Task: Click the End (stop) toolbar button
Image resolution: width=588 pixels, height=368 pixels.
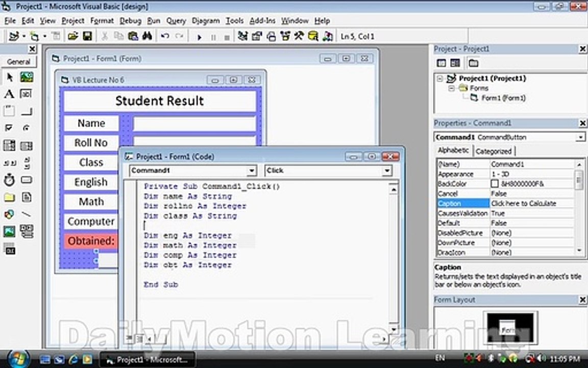Action: (x=227, y=37)
